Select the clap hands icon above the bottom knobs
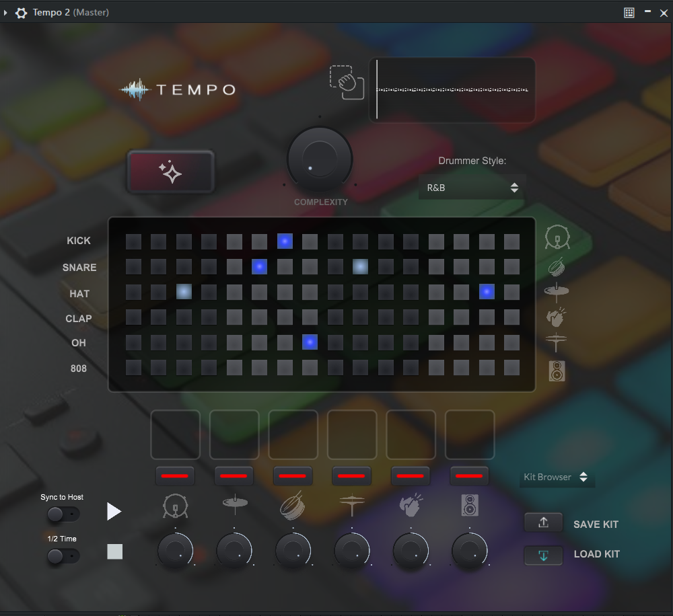Viewport: 673px width, 616px height. tap(411, 505)
